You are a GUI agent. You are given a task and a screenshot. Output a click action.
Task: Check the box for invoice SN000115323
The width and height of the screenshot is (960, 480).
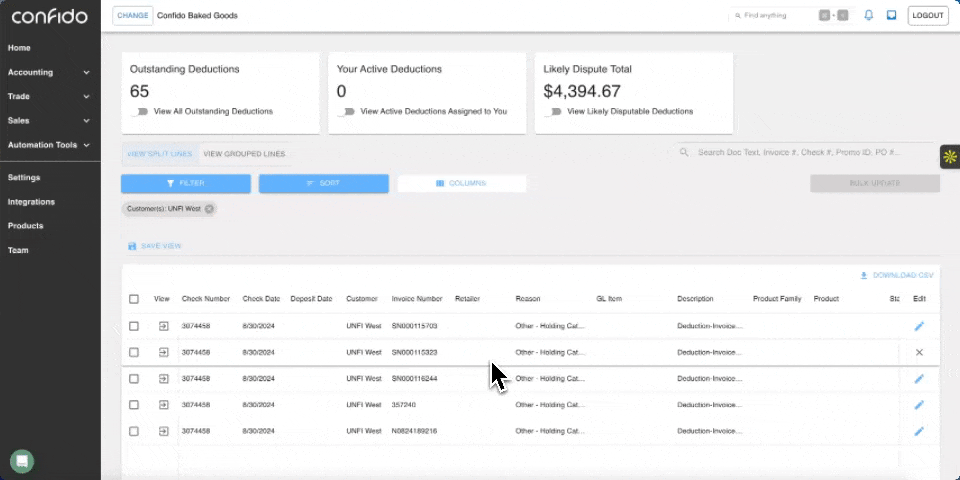[134, 353]
